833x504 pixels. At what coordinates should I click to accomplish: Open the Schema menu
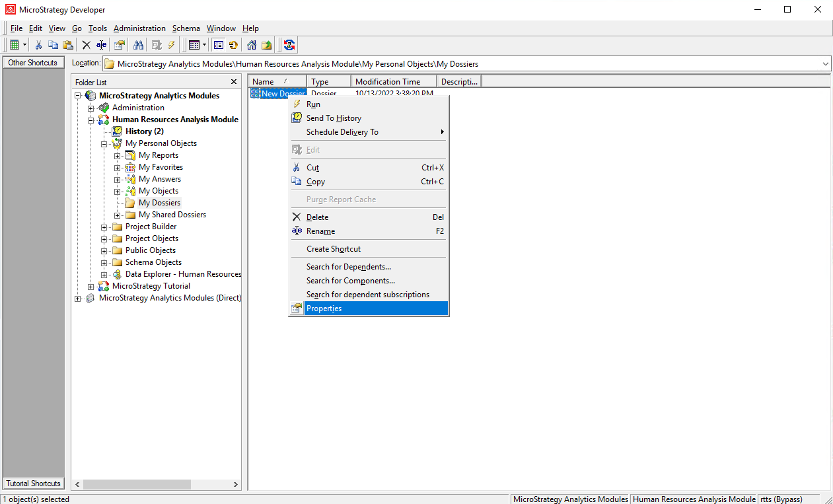pos(186,28)
